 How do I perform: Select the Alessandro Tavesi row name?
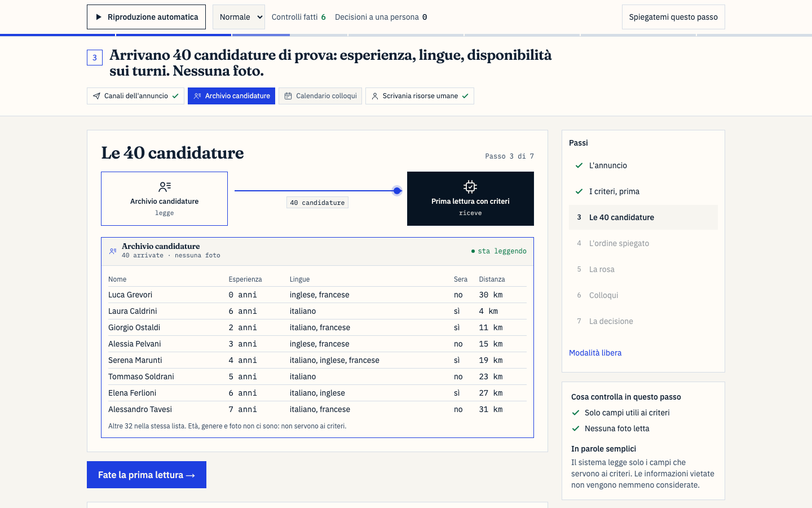(140, 409)
